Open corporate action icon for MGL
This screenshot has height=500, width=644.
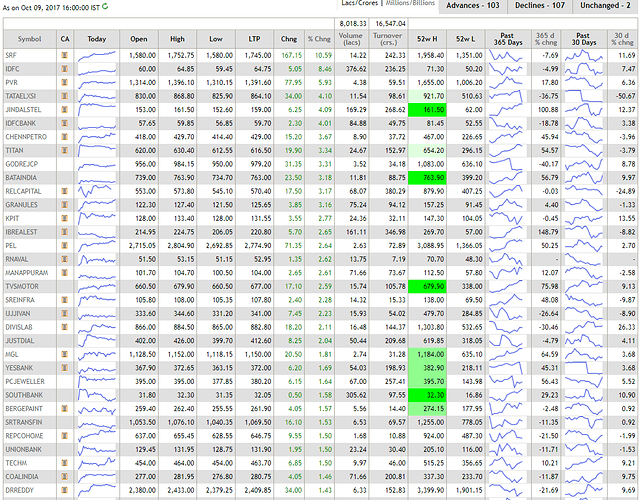(64, 354)
